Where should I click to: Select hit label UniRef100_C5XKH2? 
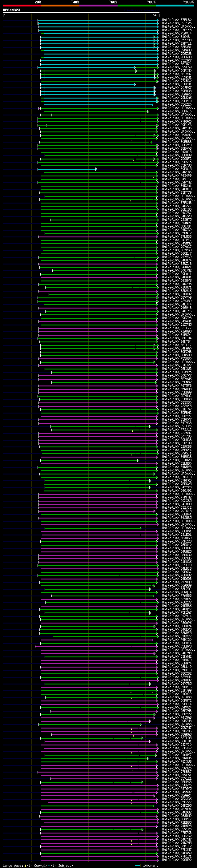coord(177,135)
